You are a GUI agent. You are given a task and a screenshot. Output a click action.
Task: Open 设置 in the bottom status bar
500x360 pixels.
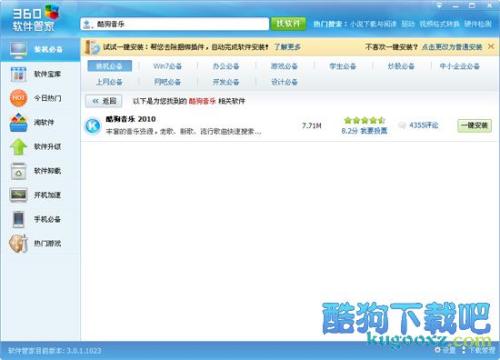445,350
